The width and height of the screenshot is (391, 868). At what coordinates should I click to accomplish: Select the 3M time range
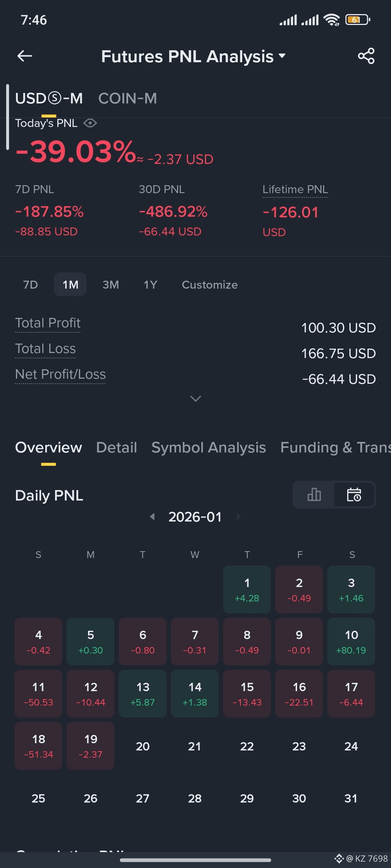pyautogui.click(x=110, y=285)
